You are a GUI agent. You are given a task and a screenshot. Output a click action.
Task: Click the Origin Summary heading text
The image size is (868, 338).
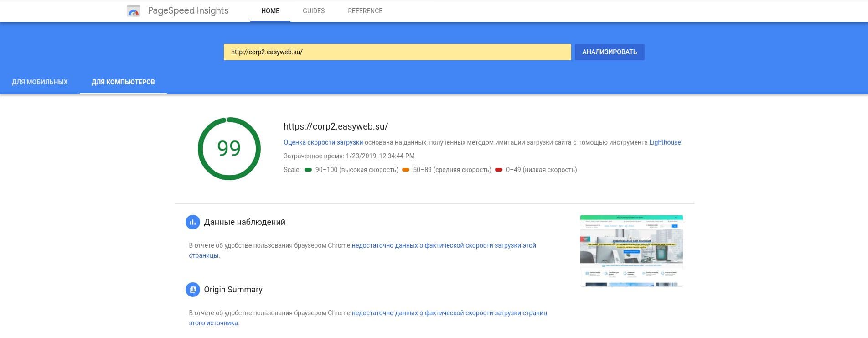233,290
